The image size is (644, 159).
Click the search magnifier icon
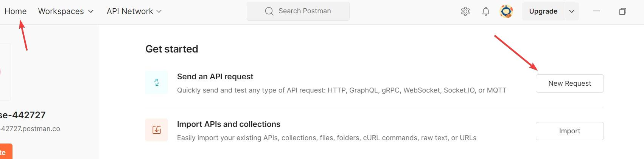(269, 11)
